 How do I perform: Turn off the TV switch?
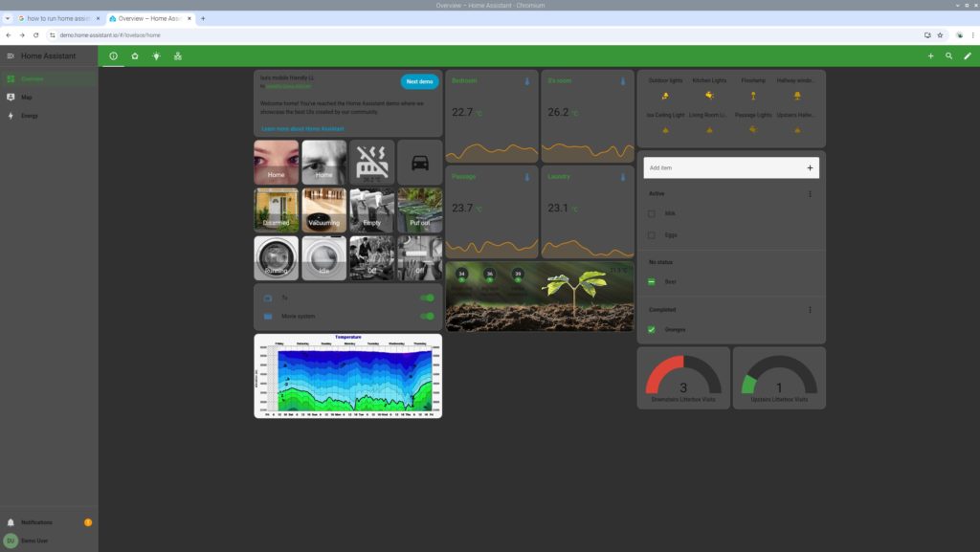click(x=427, y=298)
